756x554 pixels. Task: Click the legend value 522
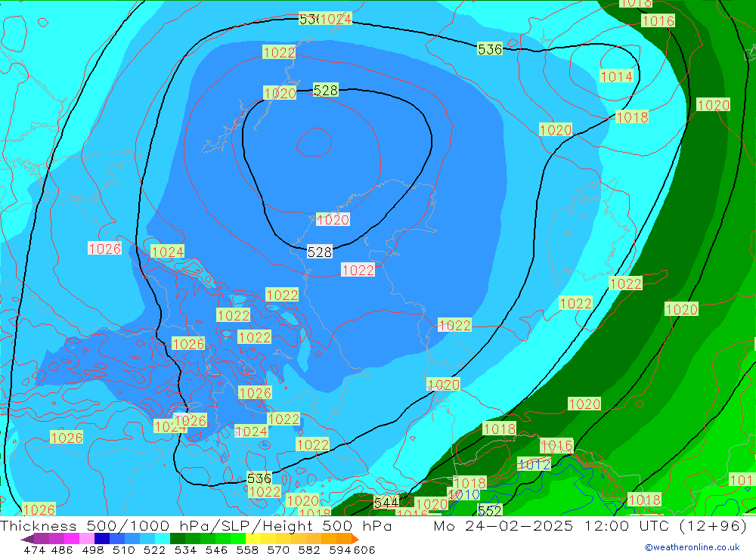(155, 549)
